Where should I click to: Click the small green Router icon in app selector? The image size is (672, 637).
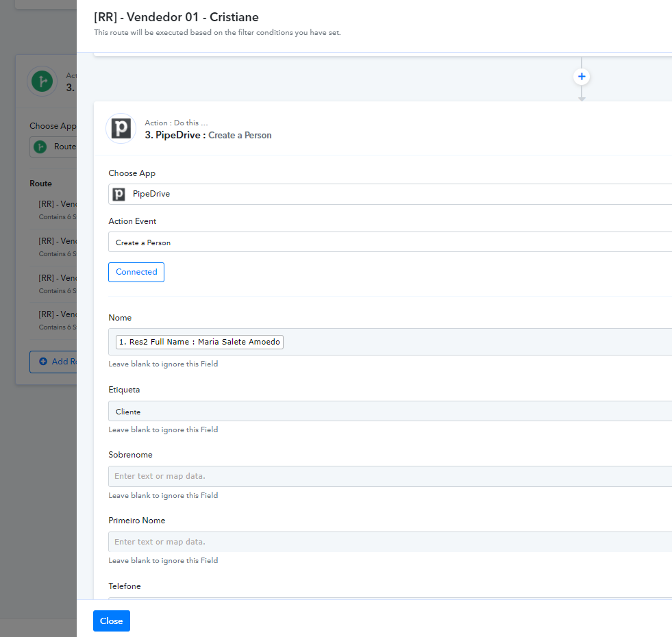coord(40,147)
